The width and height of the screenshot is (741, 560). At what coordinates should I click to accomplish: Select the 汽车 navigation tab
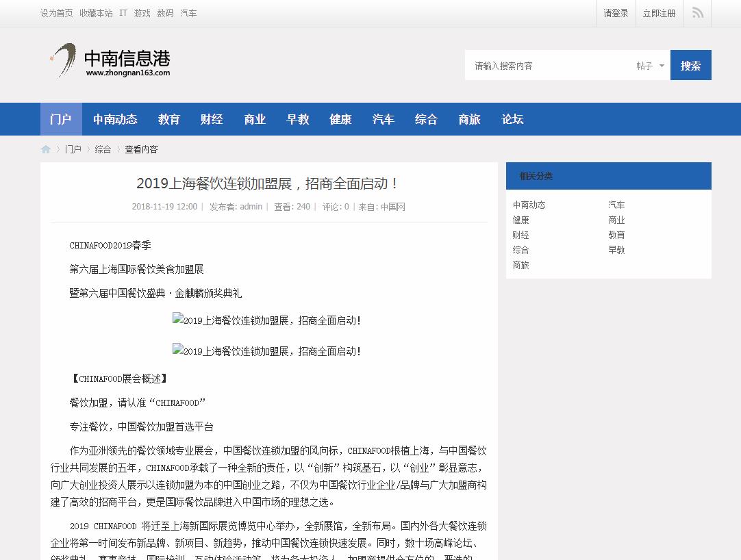tap(384, 119)
